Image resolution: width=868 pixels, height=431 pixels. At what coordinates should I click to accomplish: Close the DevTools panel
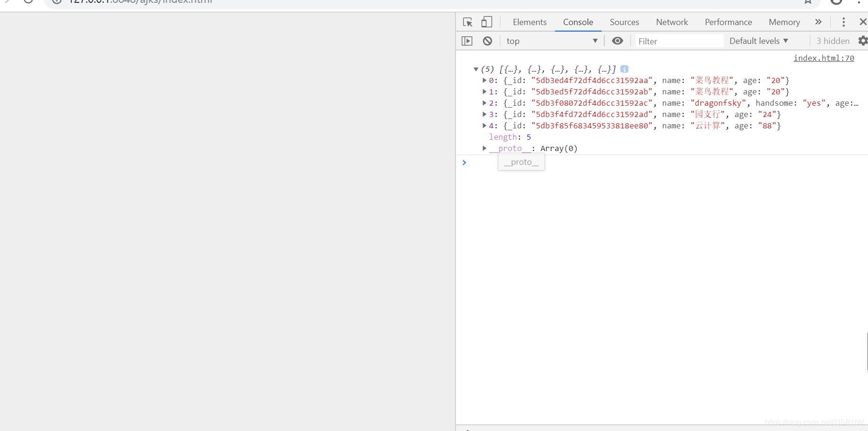pyautogui.click(x=863, y=22)
